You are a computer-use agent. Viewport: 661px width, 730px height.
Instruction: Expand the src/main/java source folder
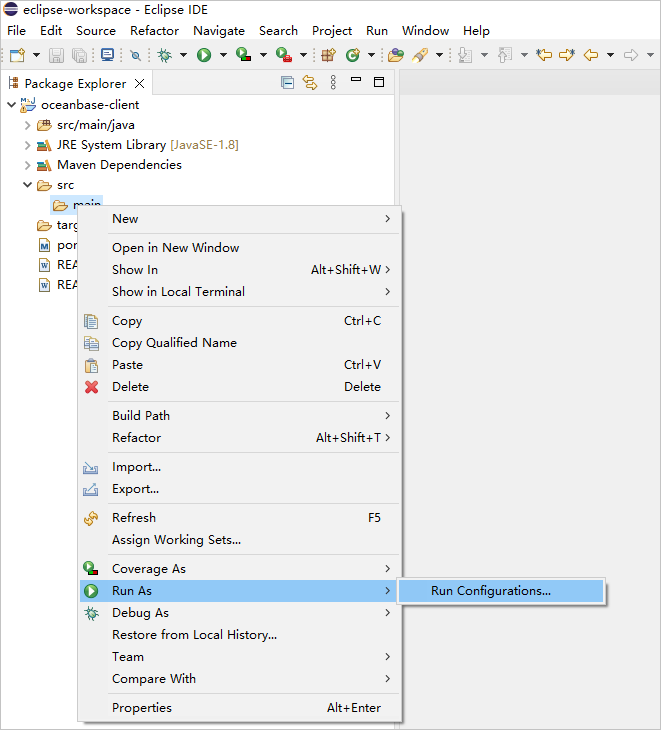[27, 125]
